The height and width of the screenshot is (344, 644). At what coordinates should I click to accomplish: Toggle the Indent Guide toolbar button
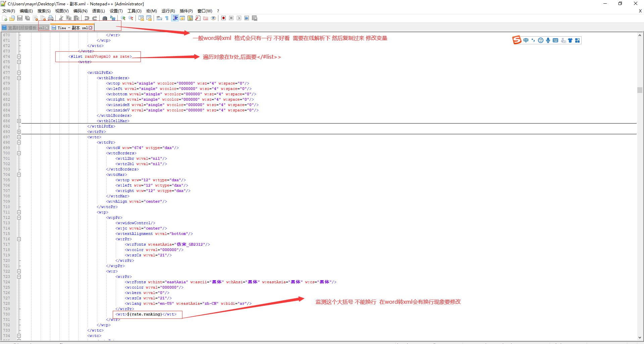(x=175, y=18)
